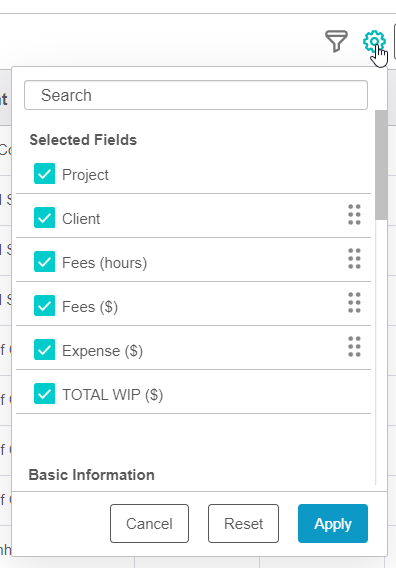Select the Basic Information section heading

[x=92, y=475]
